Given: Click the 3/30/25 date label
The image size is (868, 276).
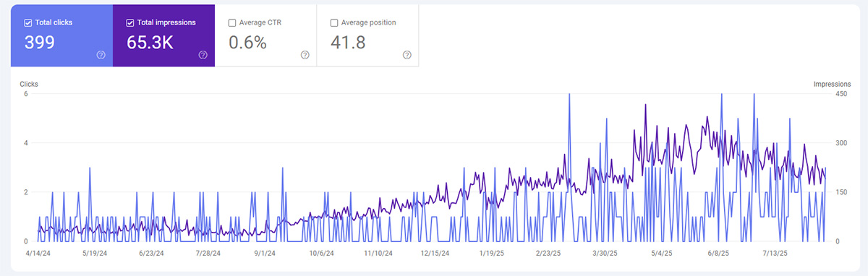Looking at the screenshot, I should pyautogui.click(x=605, y=254).
